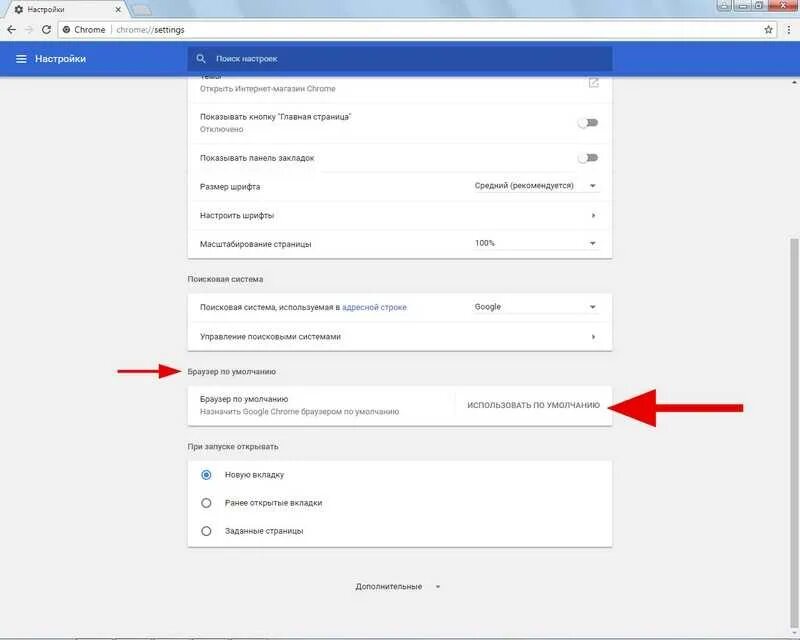Open the адресной строке link

point(374,307)
